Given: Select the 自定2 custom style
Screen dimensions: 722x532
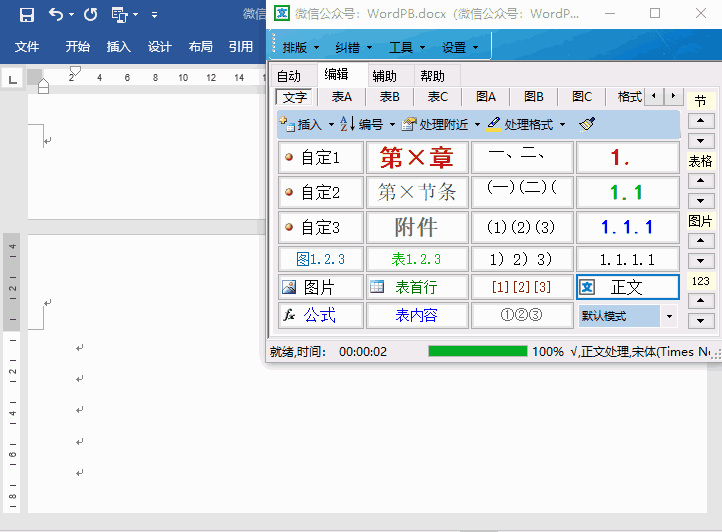Looking at the screenshot, I should (x=321, y=193).
